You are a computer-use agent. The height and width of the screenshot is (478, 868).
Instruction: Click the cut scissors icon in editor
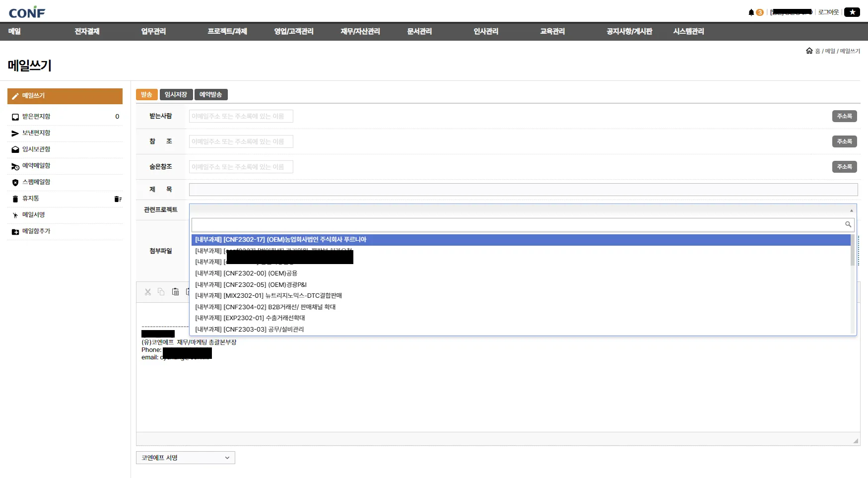tap(148, 292)
